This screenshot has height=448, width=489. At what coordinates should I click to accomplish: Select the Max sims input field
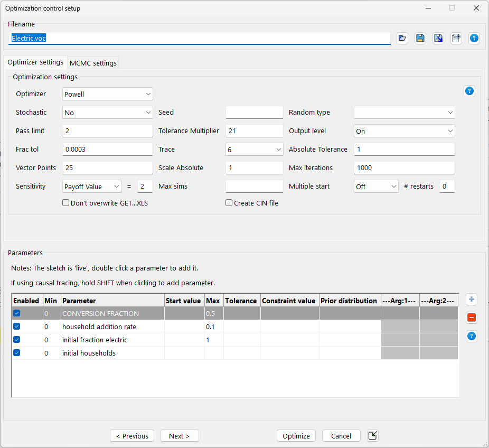tap(254, 186)
